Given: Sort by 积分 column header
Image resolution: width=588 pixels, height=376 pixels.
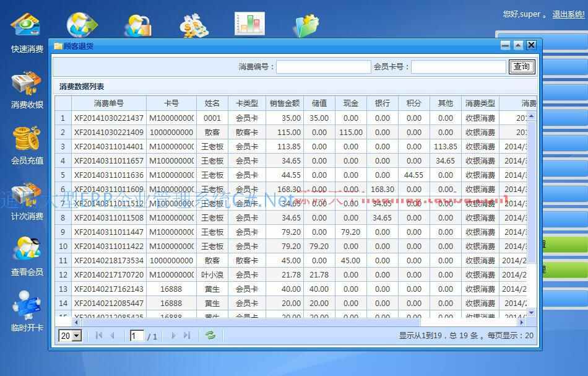Looking at the screenshot, I should 413,103.
